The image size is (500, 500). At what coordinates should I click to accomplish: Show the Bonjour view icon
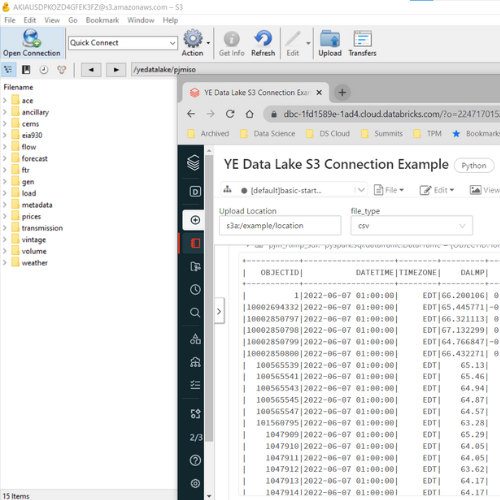pyautogui.click(x=62, y=70)
